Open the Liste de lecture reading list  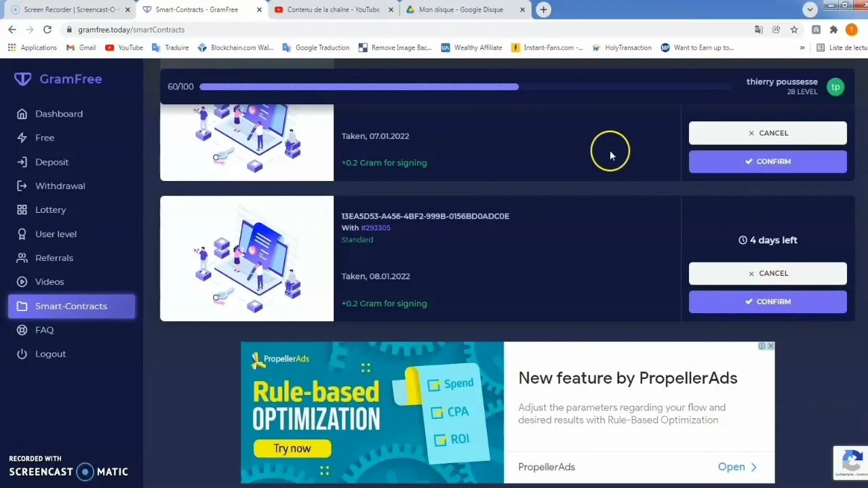click(x=842, y=47)
